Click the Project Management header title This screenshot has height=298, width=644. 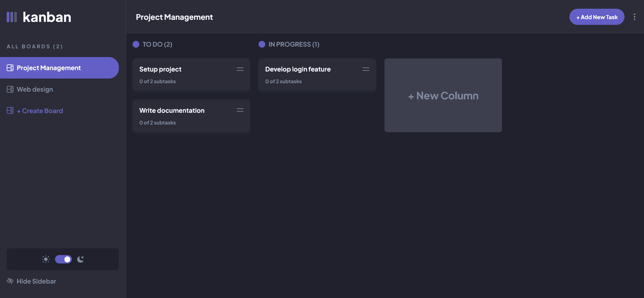point(174,17)
